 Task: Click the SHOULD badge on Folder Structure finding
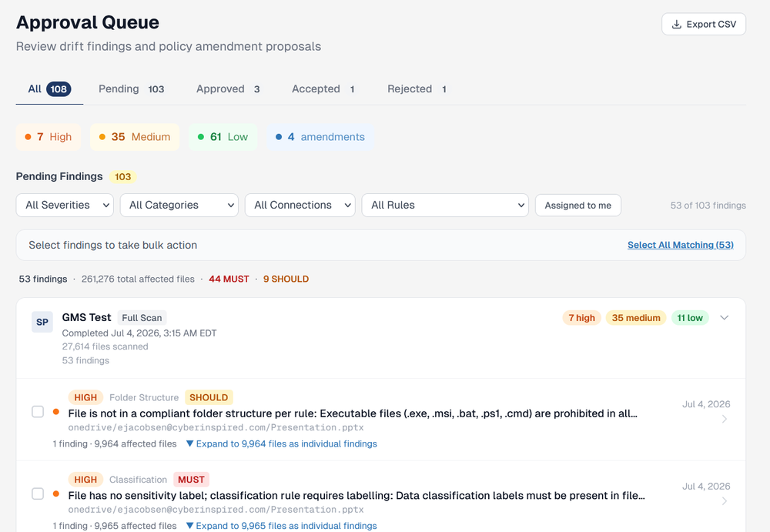coord(209,397)
